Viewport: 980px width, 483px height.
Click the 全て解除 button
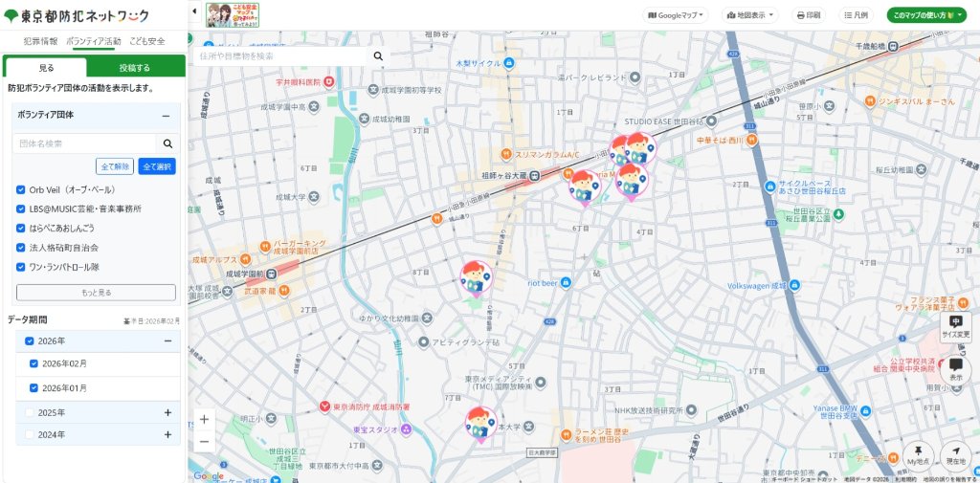coord(115,166)
